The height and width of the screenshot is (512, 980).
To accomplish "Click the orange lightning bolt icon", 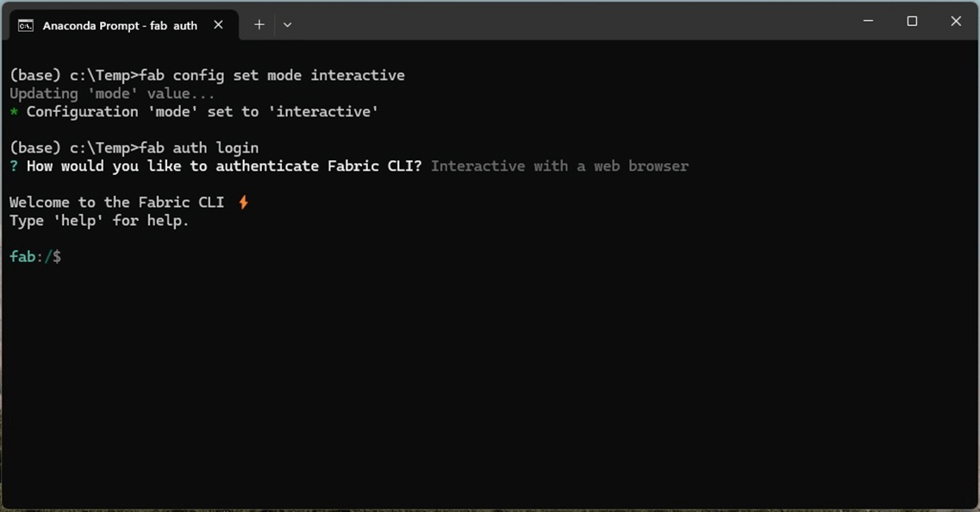I will point(244,202).
